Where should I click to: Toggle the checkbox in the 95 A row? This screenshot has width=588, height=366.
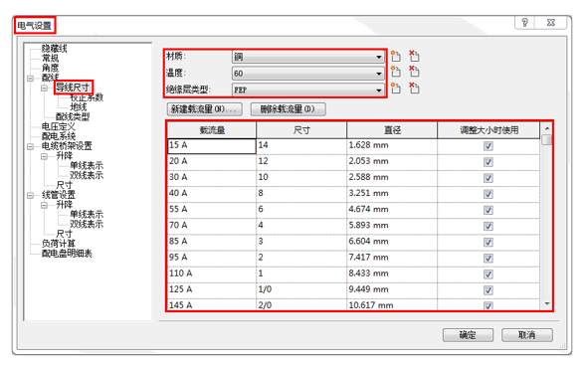489,259
